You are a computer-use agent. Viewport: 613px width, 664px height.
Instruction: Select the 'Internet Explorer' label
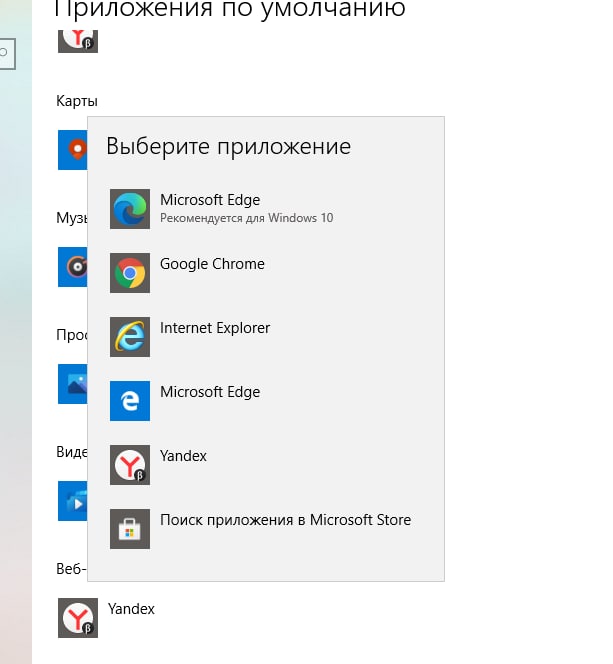(215, 328)
